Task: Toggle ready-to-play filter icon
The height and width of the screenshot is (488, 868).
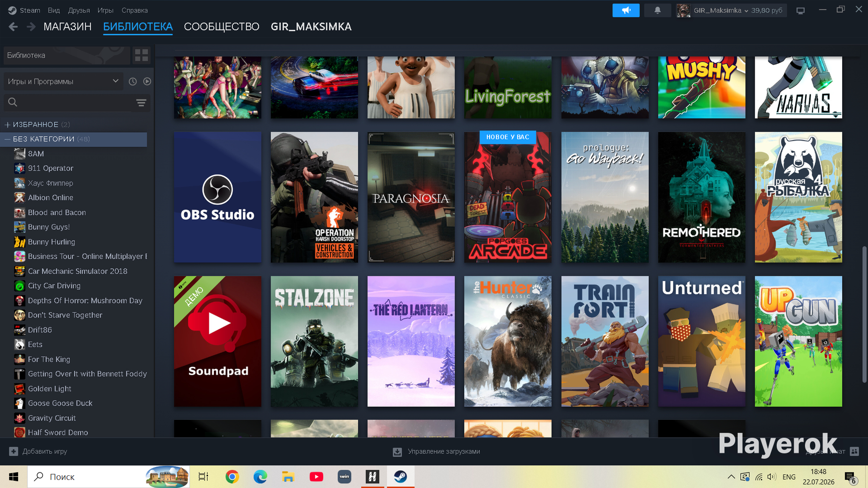Action: pos(147,81)
